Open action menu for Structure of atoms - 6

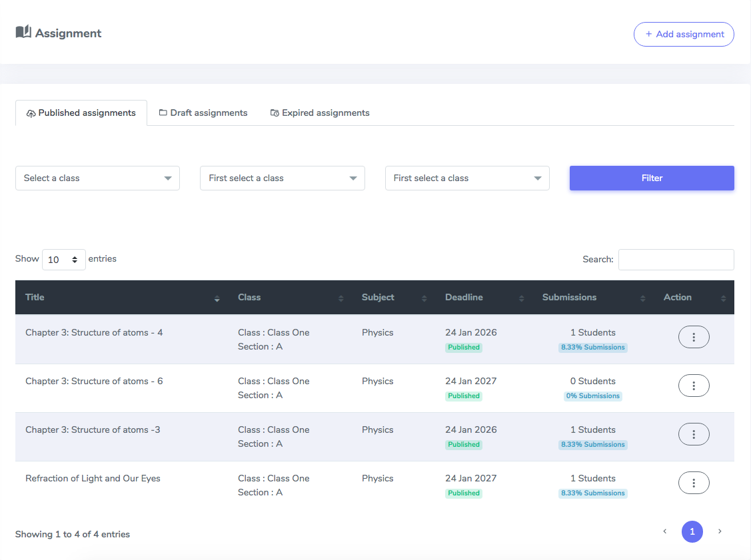[x=694, y=386]
